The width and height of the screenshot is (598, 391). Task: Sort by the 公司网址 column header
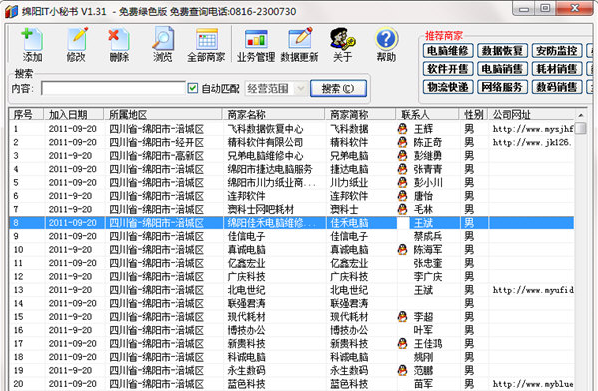pyautogui.click(x=532, y=114)
